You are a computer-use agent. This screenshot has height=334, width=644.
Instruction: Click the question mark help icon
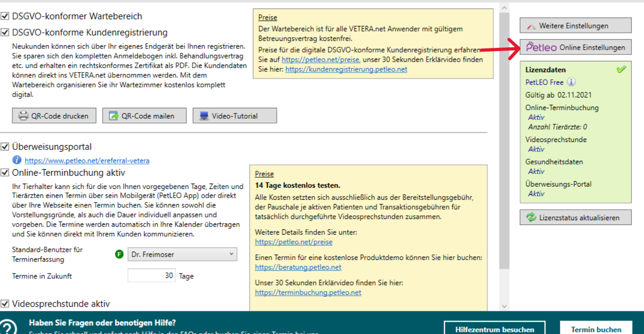tap(8, 327)
